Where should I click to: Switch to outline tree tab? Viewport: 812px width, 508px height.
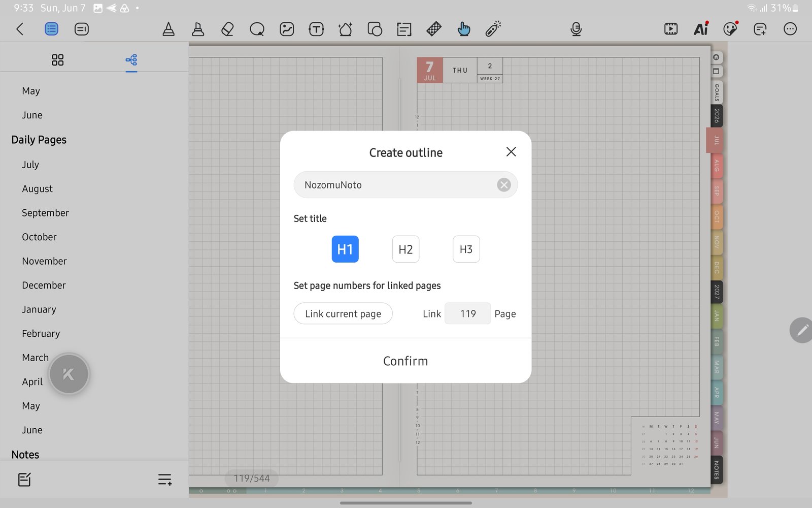(x=131, y=60)
